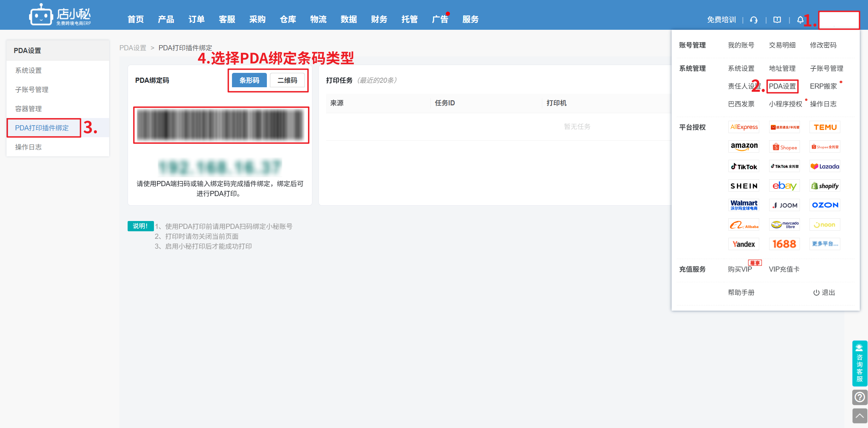This screenshot has height=428, width=868.
Task: Select the TikTok全托管 platform logo
Action: (x=785, y=166)
